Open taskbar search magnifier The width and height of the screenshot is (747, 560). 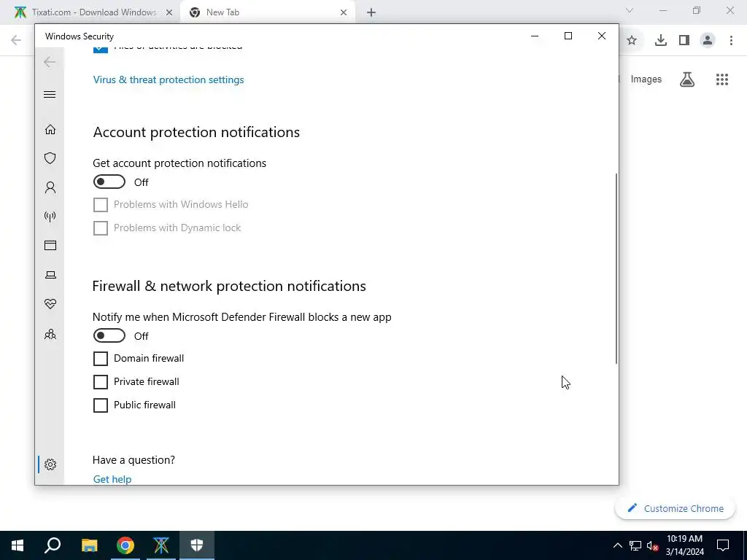(53, 545)
